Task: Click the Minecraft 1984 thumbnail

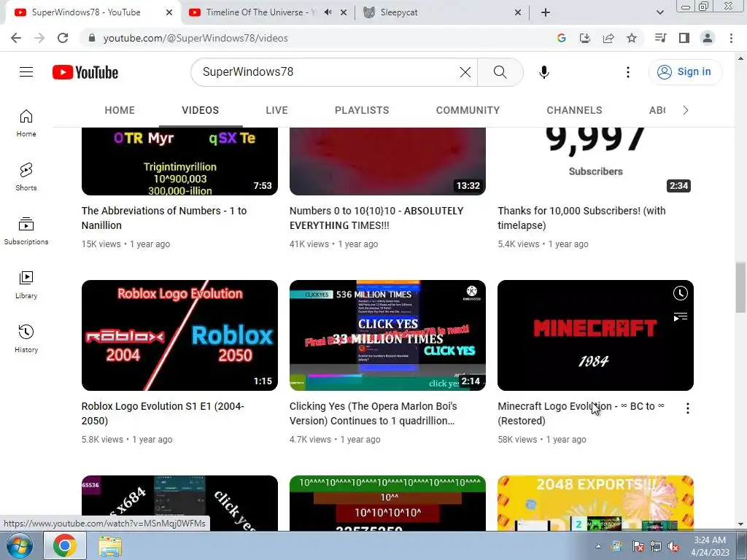Action: (595, 335)
